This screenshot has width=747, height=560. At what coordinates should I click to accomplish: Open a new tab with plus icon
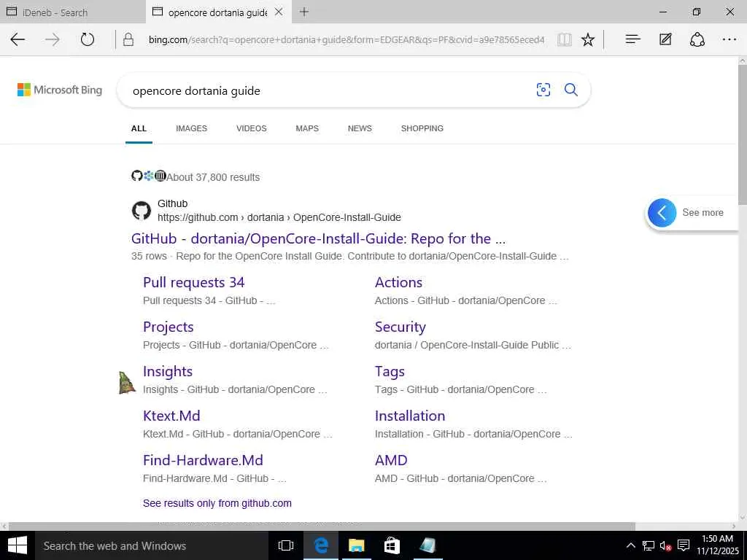[x=304, y=12]
